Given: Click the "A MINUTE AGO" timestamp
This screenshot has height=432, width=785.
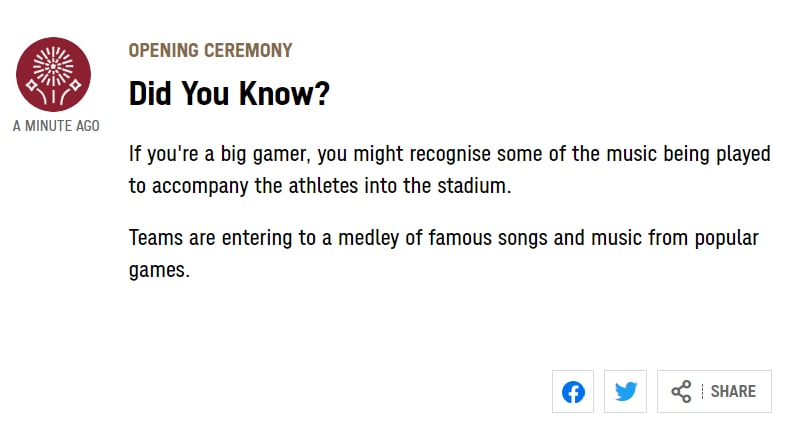Looking at the screenshot, I should pos(56,126).
